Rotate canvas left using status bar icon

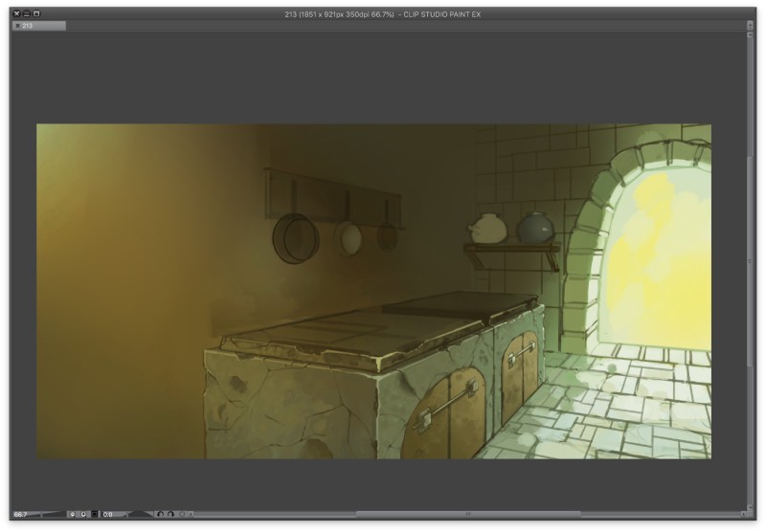click(160, 514)
